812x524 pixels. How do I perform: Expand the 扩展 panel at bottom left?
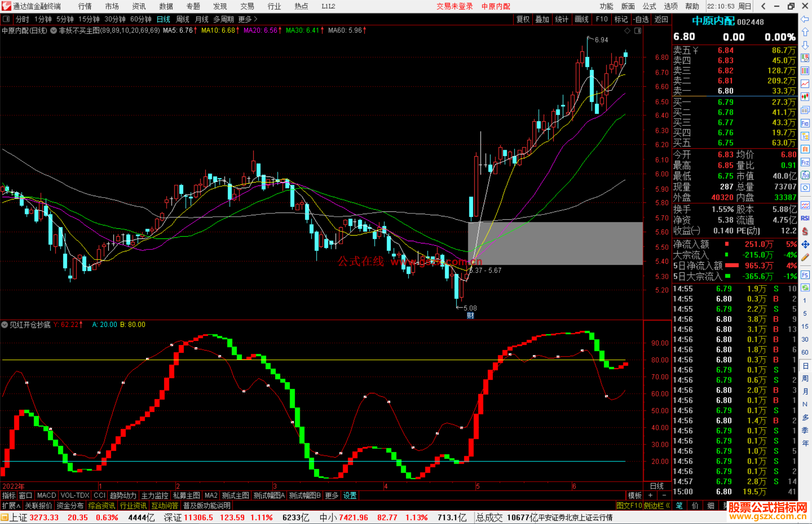point(11,506)
